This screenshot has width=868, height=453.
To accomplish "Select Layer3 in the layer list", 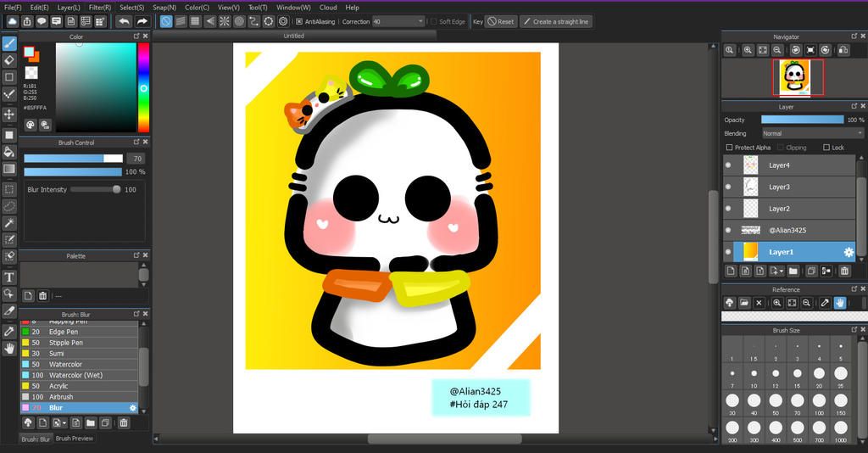I will [x=789, y=187].
